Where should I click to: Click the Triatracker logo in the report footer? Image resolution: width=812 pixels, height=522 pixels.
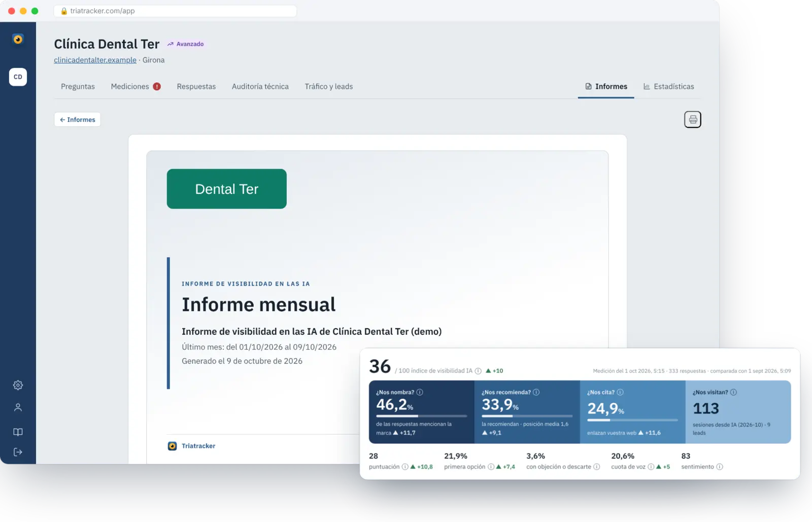[172, 446]
